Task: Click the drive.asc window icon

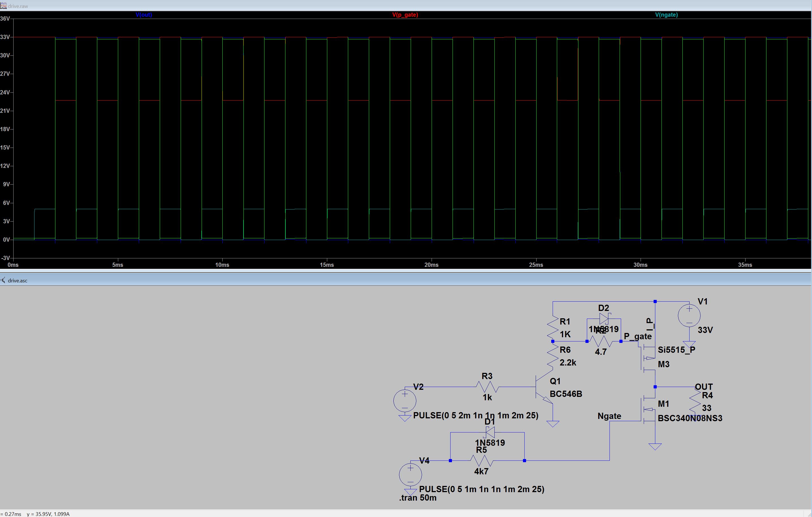Action: tap(3, 280)
